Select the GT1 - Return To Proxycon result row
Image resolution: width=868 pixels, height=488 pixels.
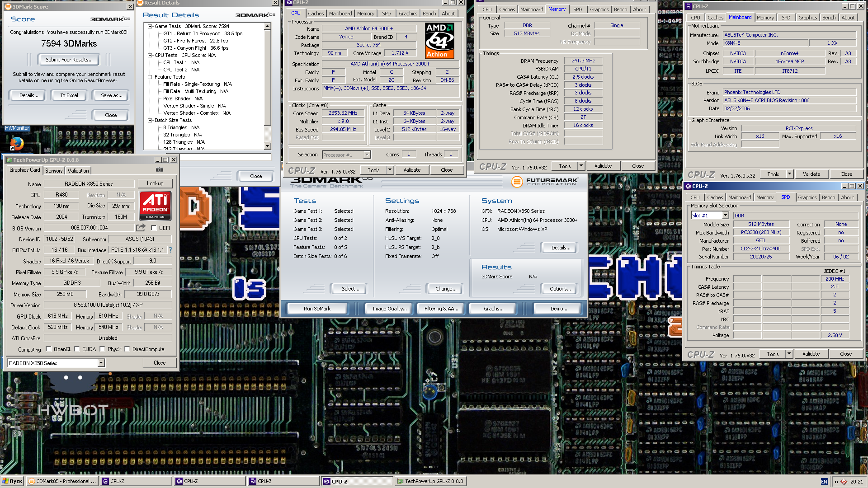(x=203, y=33)
